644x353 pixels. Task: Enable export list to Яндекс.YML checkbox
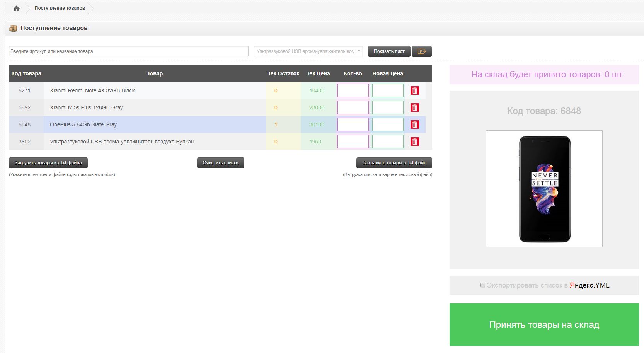[482, 285]
